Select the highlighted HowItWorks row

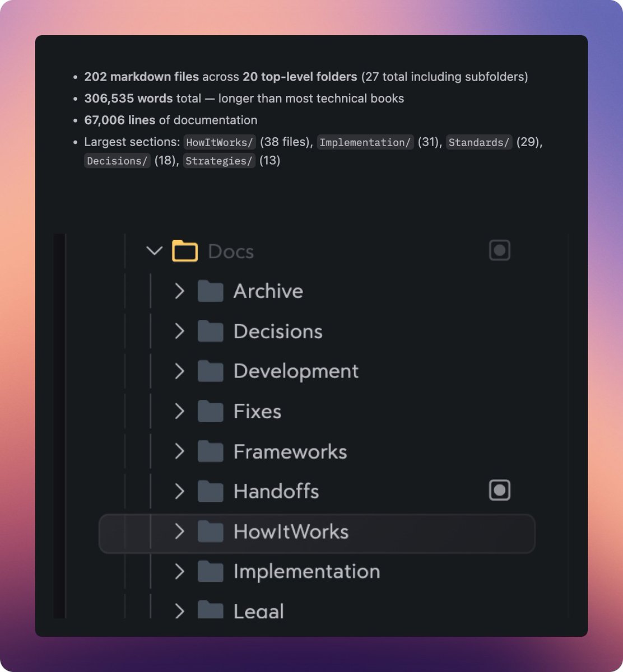coord(317,532)
